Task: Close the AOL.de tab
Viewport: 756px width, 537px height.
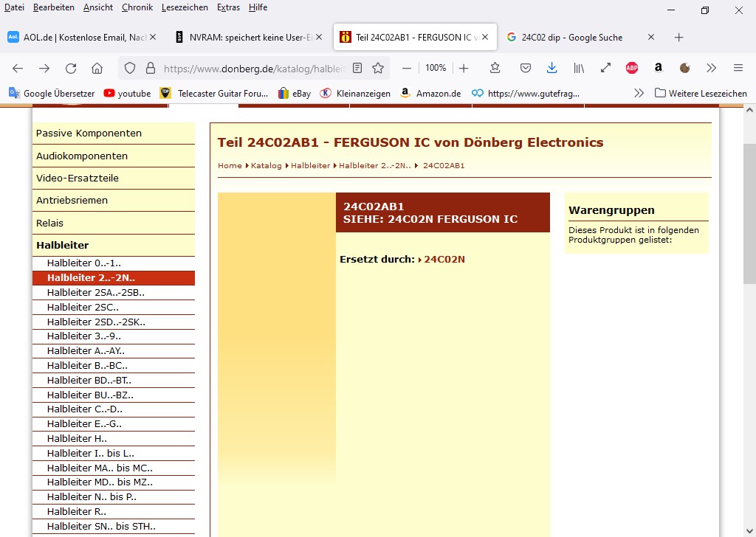Action: tap(153, 37)
